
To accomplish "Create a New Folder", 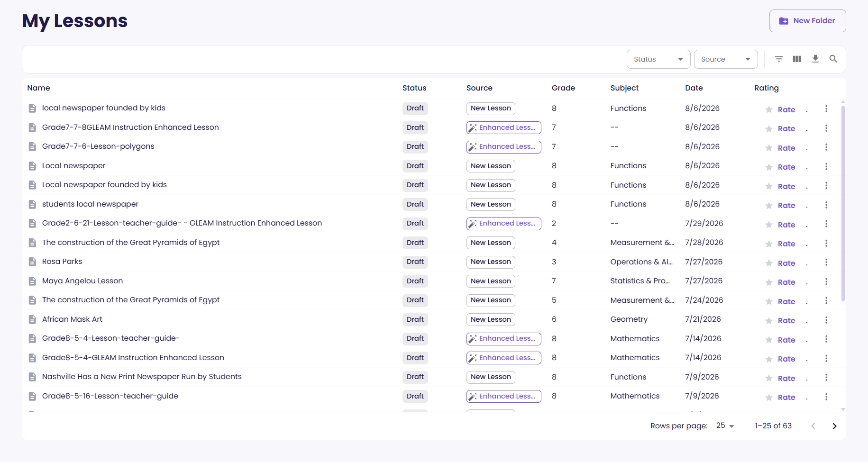I will 807,21.
